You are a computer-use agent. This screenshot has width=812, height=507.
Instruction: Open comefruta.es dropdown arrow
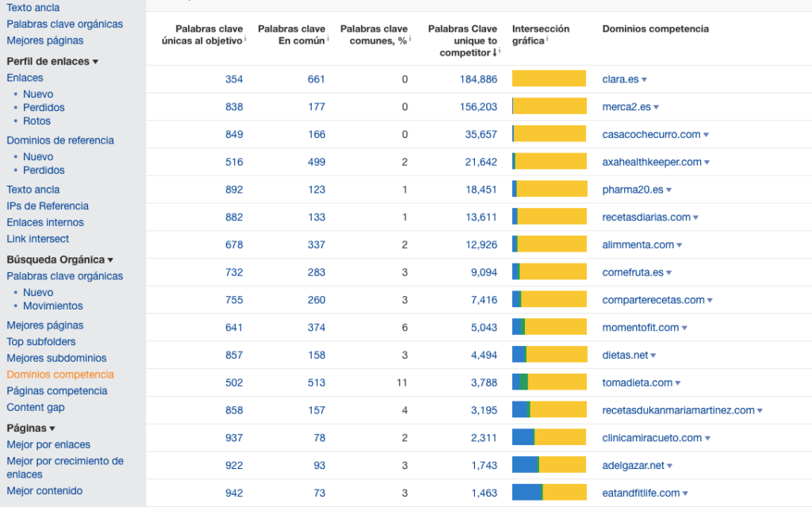[x=668, y=273]
